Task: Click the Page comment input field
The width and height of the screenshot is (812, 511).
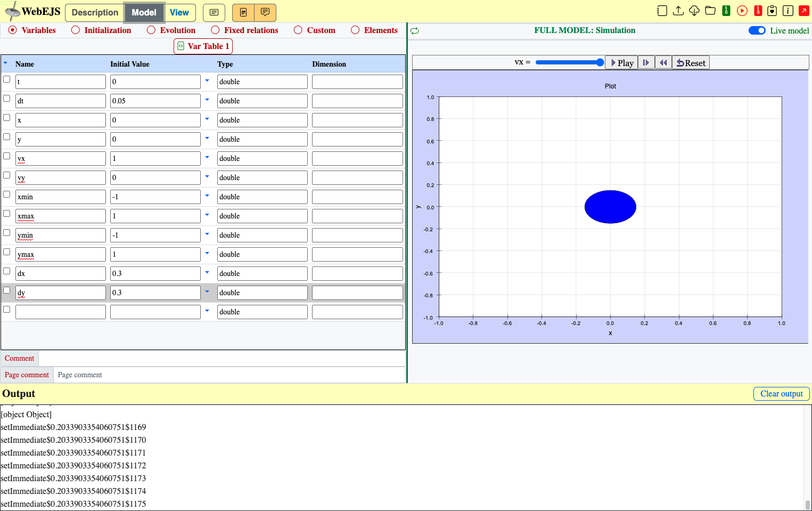Action: click(229, 375)
